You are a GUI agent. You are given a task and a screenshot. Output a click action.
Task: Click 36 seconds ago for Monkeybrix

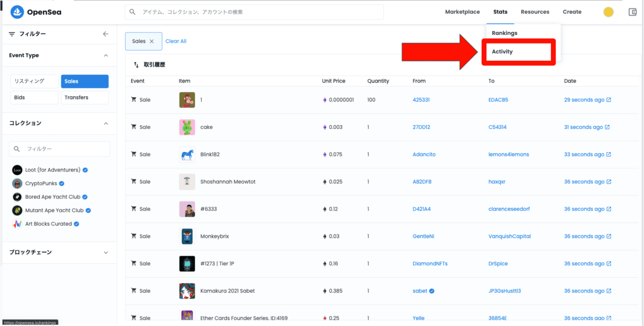pos(584,236)
